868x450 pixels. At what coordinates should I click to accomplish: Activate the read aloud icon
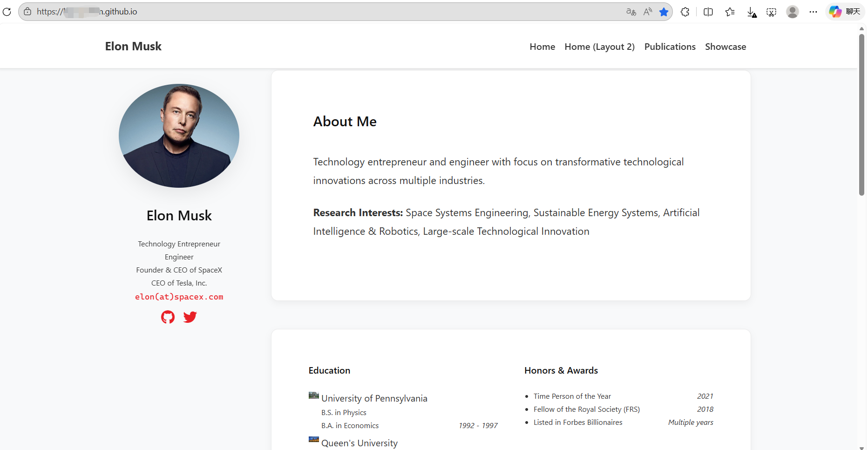point(648,12)
